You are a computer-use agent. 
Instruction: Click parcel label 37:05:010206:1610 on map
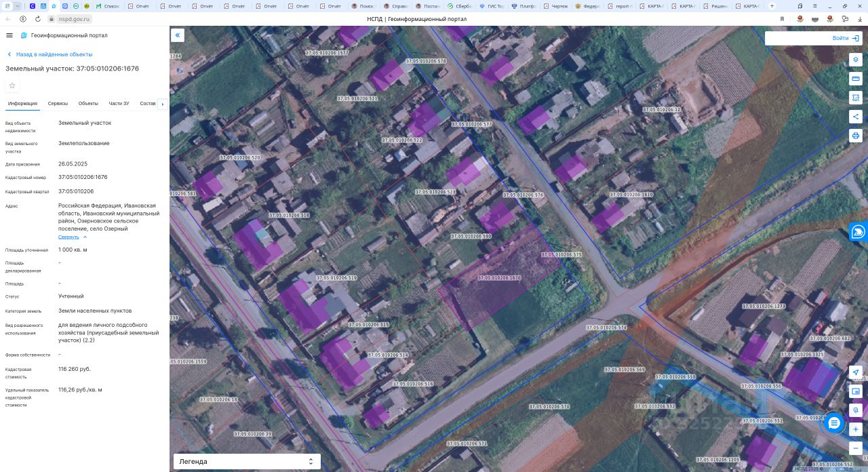631,195
